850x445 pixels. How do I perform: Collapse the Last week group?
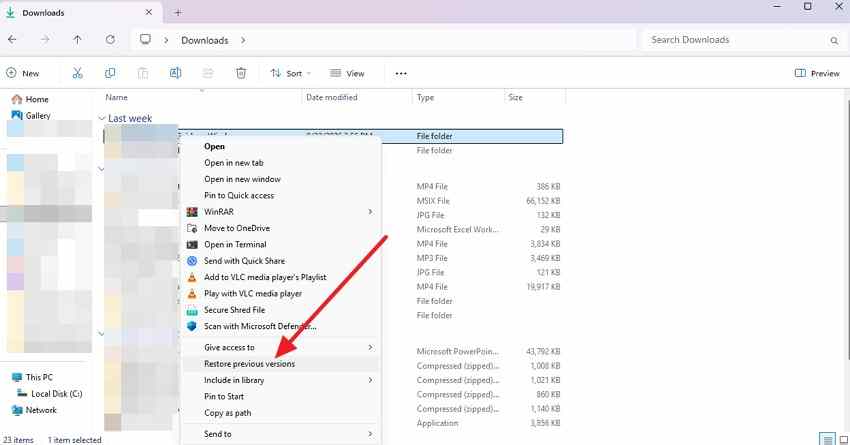click(x=101, y=118)
